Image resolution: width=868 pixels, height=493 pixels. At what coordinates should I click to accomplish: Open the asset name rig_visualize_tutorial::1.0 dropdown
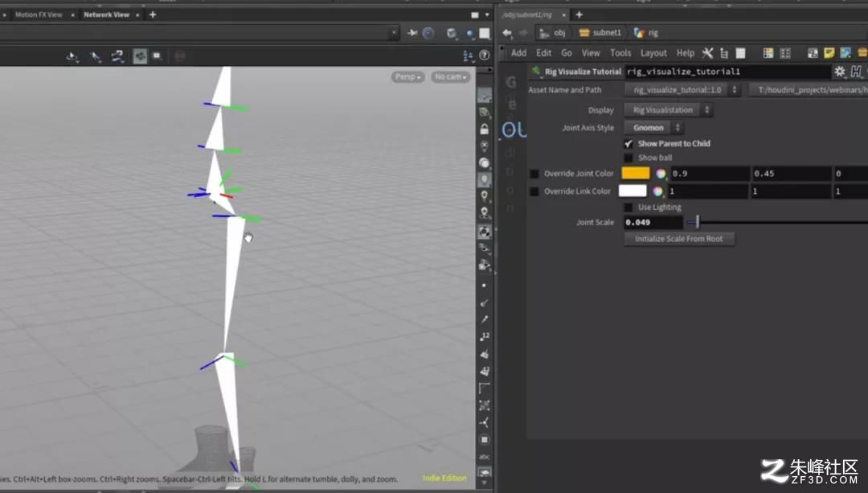tap(682, 90)
